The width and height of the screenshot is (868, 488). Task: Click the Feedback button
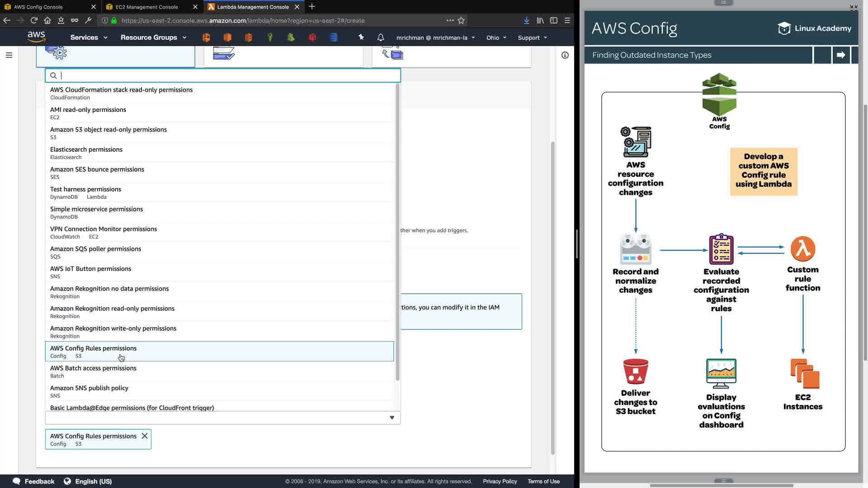pos(34,481)
